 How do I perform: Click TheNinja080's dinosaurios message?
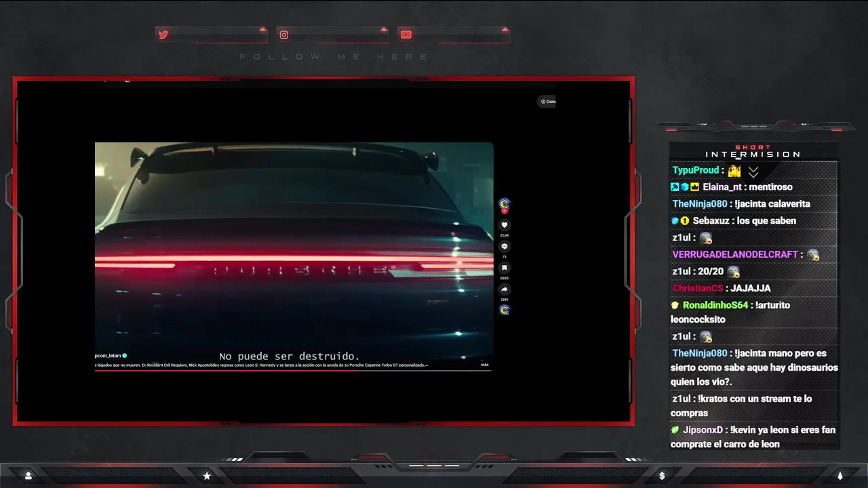click(x=754, y=367)
